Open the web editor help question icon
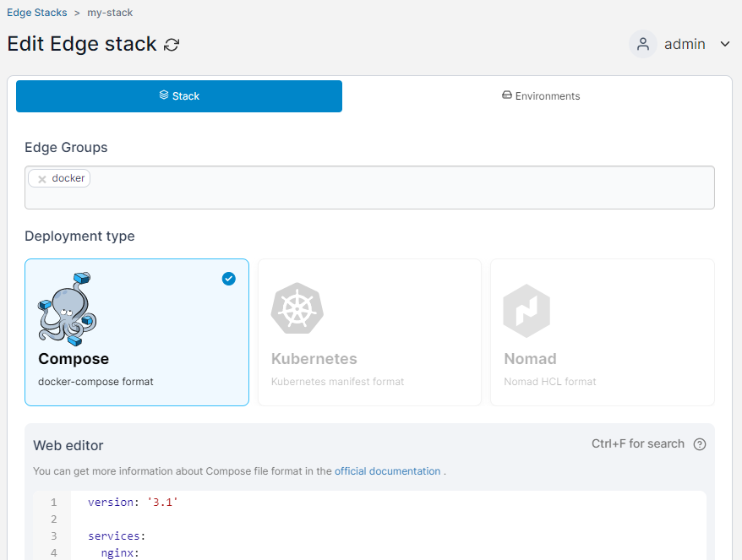 tap(700, 444)
